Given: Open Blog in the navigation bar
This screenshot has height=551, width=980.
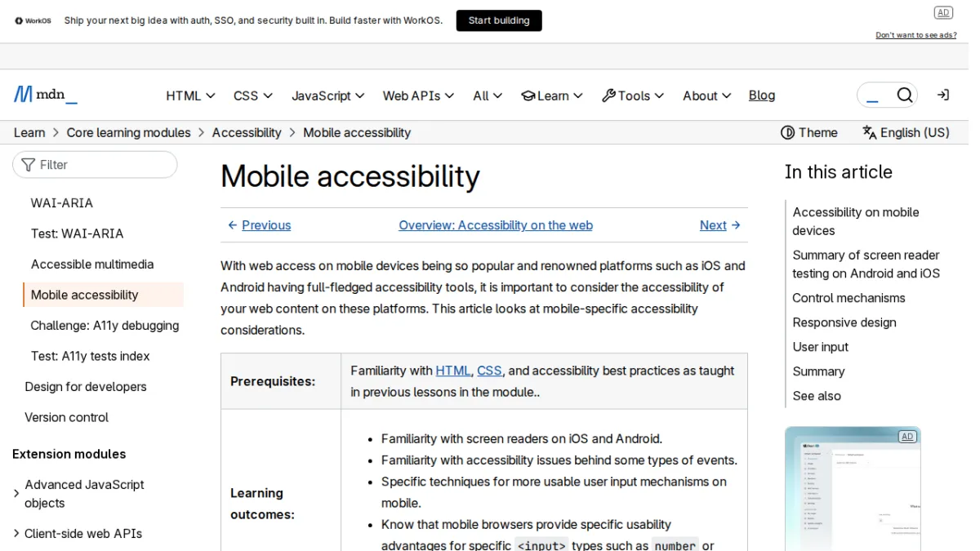Looking at the screenshot, I should point(762,96).
